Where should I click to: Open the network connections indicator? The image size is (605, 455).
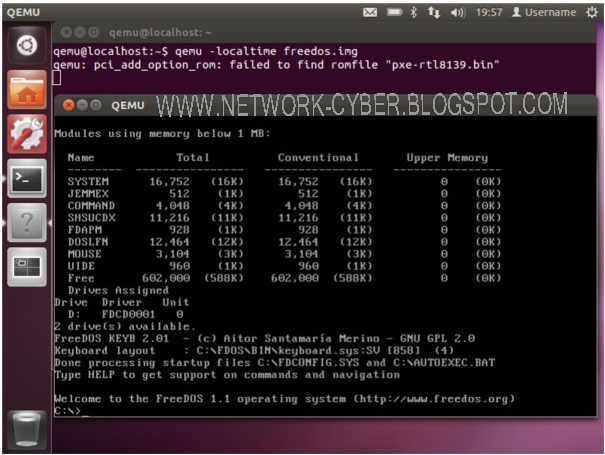pos(434,12)
